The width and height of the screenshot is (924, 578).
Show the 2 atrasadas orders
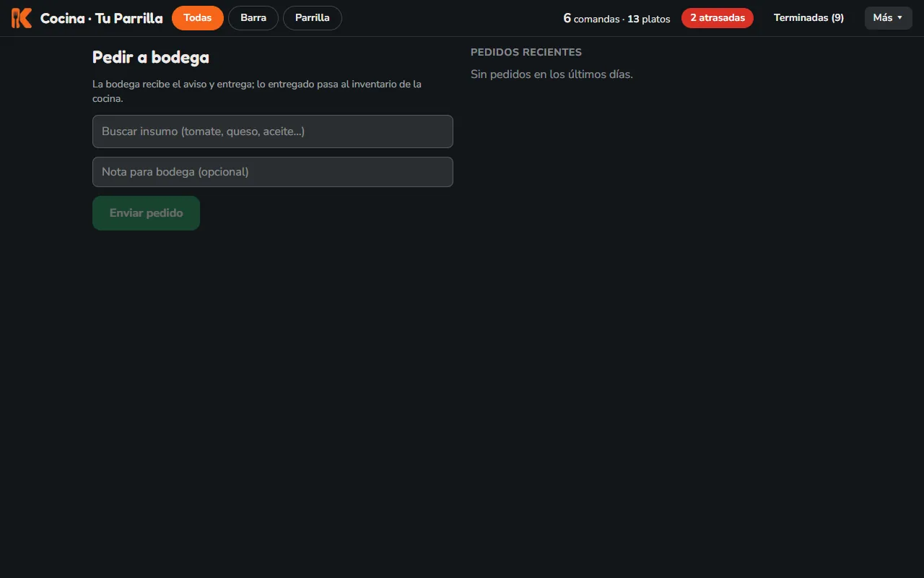point(718,18)
